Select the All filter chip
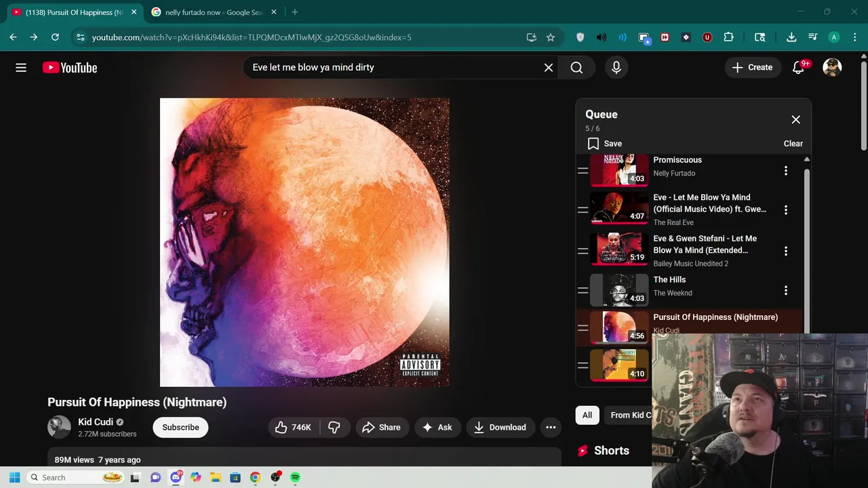 pyautogui.click(x=587, y=415)
